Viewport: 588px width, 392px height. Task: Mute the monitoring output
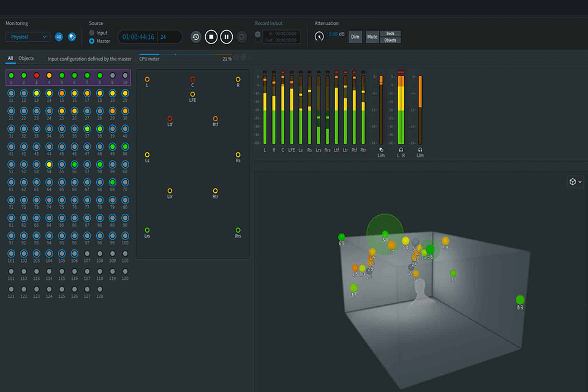pyautogui.click(x=371, y=37)
